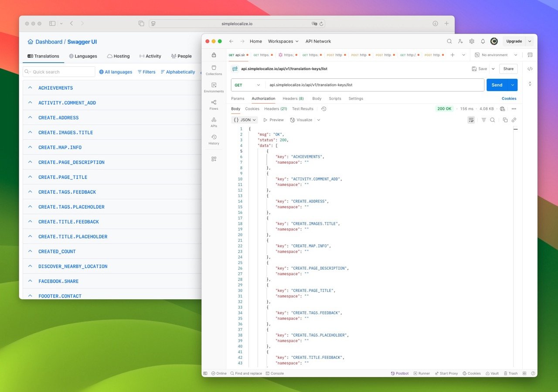This screenshot has width=558, height=392.
Task: Open response history clock icon
Action: 323,109
